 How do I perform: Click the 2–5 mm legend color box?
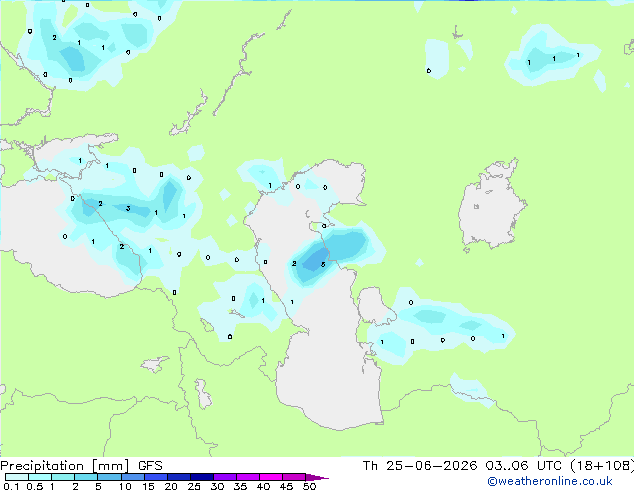86,477
